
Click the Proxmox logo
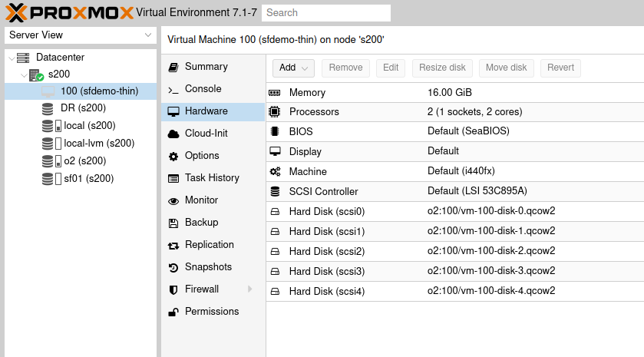tap(69, 13)
